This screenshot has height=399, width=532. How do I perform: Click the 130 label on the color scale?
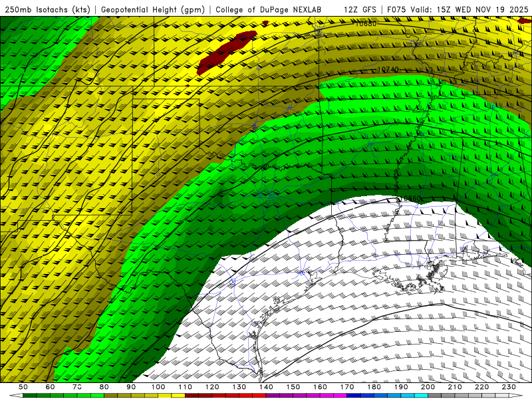click(239, 387)
